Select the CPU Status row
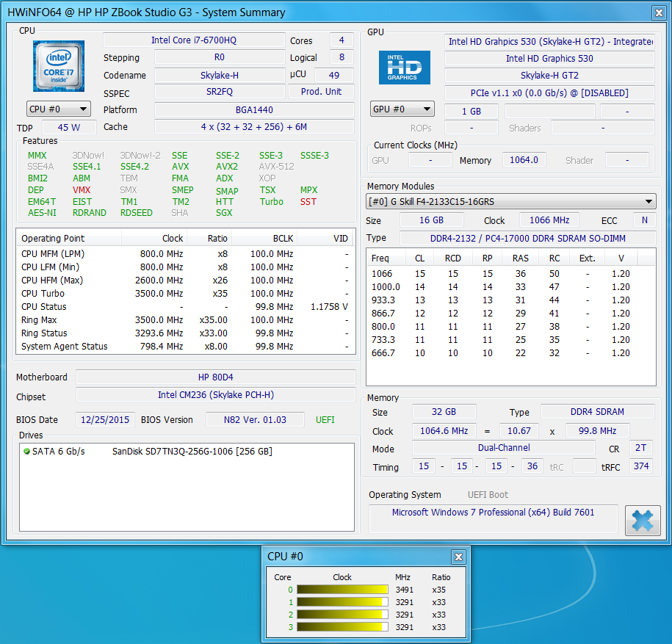This screenshot has height=644, width=672. [x=186, y=307]
